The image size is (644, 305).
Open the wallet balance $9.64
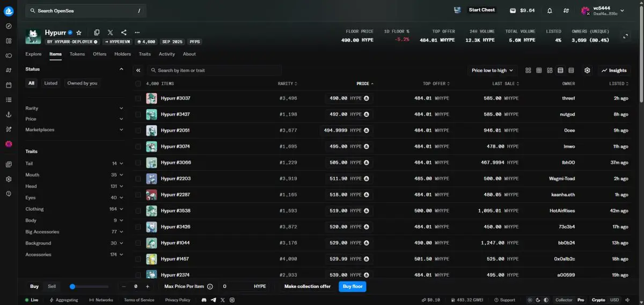522,10
